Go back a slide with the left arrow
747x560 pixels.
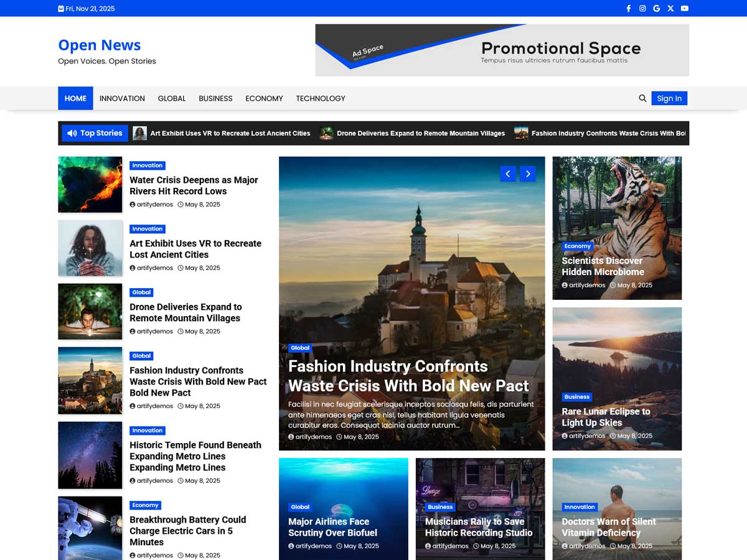pos(507,174)
